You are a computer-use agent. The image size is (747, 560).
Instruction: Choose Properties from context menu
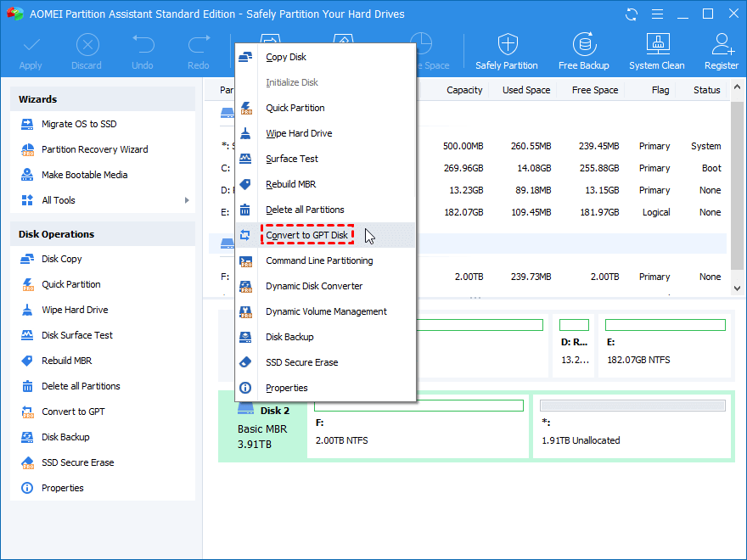tap(325, 388)
